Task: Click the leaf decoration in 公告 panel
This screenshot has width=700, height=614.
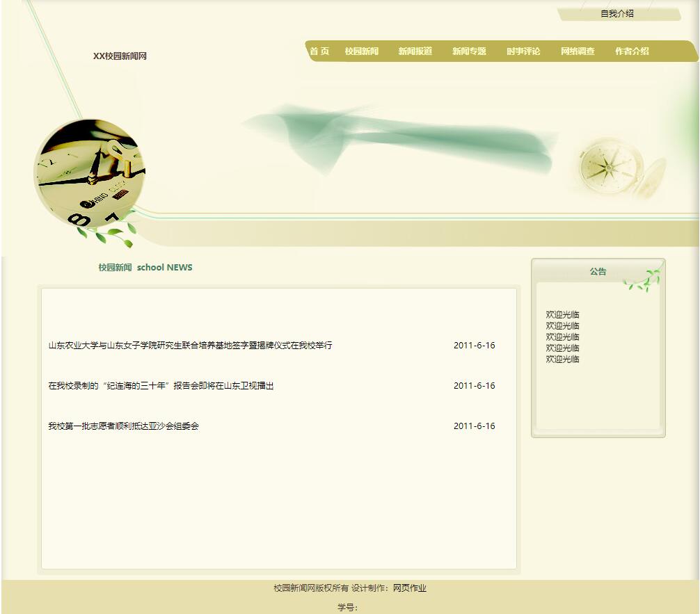Action: coord(643,280)
